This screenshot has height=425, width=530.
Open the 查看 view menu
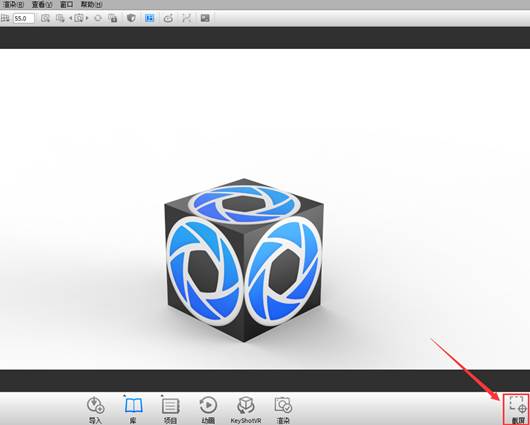(42, 4)
